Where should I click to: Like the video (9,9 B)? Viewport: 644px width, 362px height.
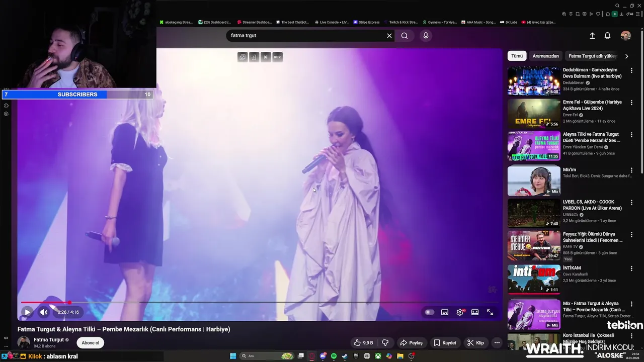point(363,343)
